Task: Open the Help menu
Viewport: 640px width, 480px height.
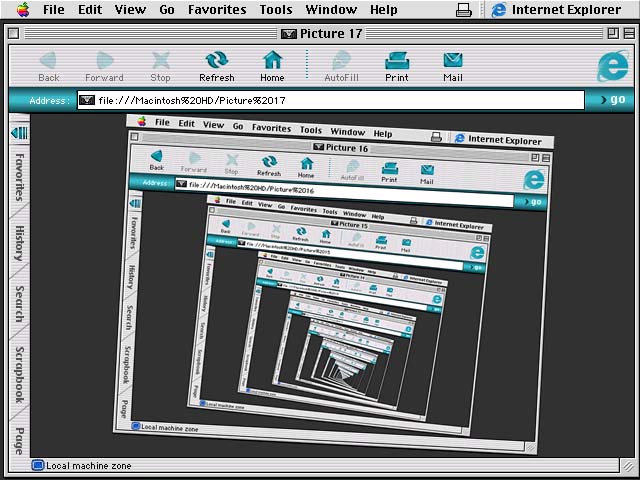Action: [x=384, y=9]
